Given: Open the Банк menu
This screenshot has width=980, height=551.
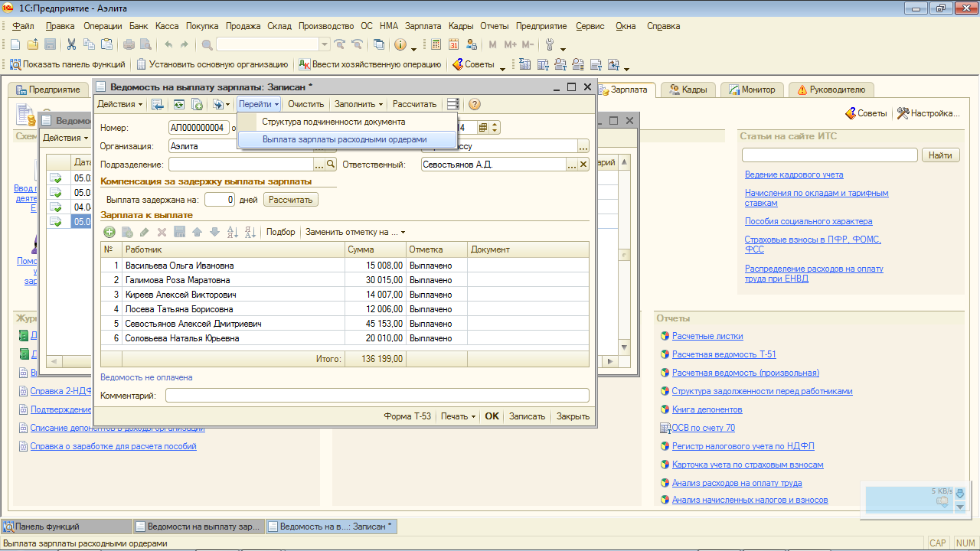Looking at the screenshot, I should (139, 26).
